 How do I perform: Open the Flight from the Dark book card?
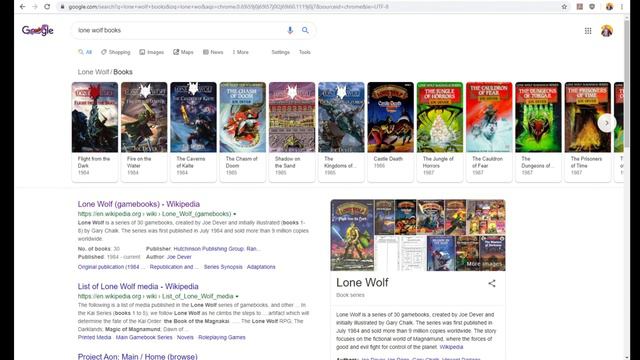(95, 131)
